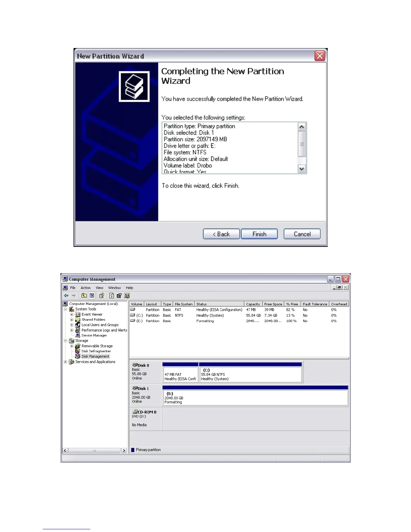Screen dimensions: 411x532
Task: Expand the Shared Folders node
Action: pyautogui.click(x=72, y=320)
